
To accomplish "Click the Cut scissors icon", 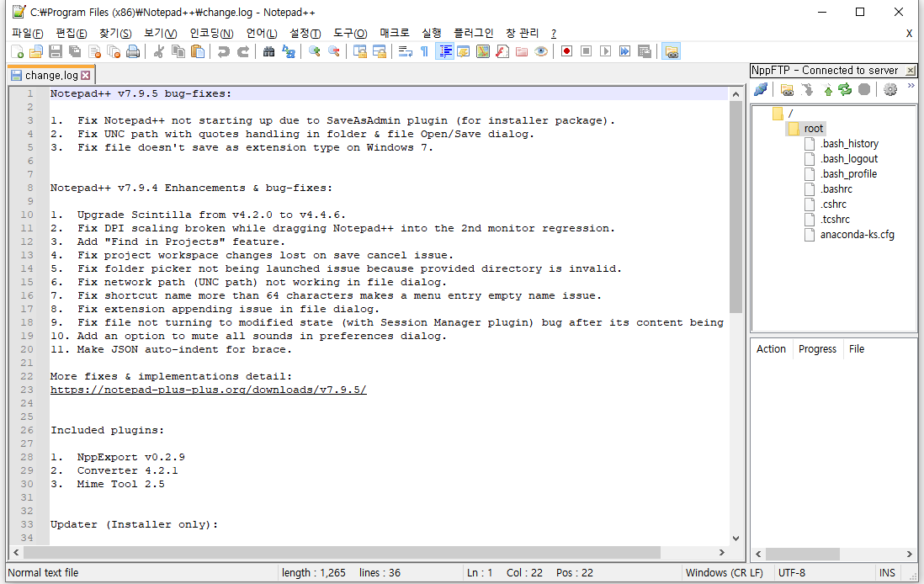I will click(x=158, y=52).
